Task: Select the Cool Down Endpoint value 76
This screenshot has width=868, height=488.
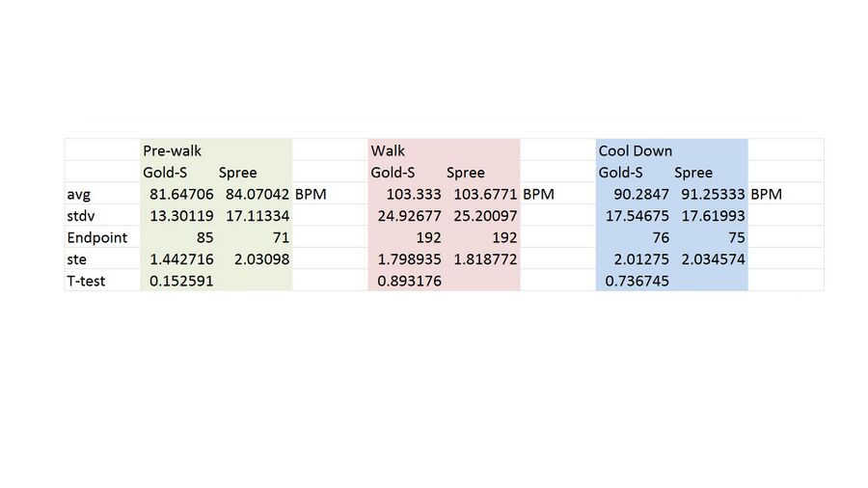Action: (659, 237)
